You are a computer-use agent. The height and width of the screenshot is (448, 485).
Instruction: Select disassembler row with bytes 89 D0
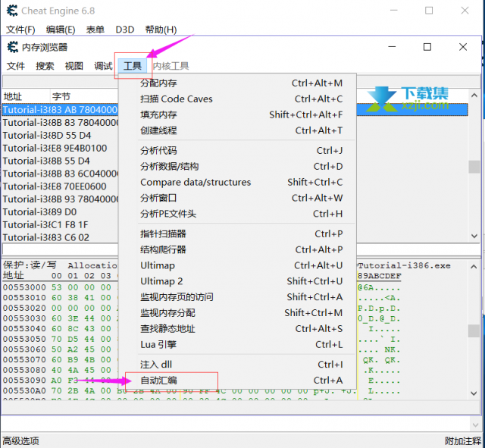tap(60, 211)
